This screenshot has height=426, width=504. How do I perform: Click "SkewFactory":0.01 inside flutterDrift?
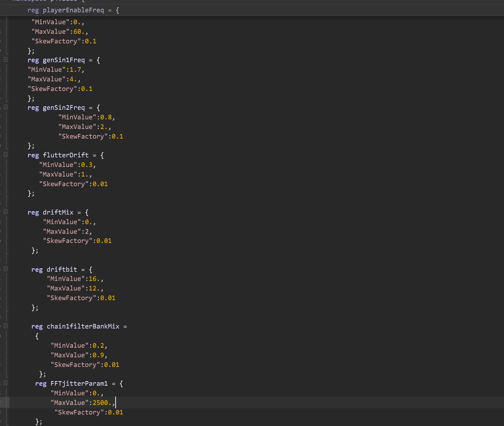click(73, 184)
